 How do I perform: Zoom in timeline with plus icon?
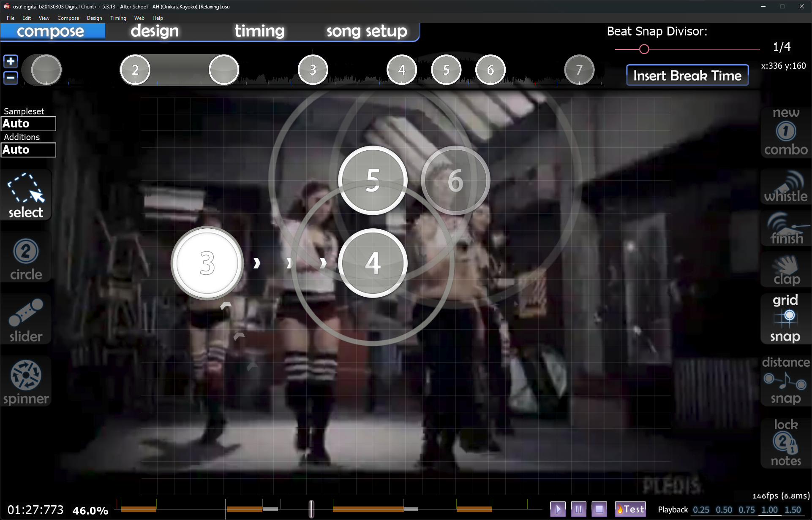(11, 61)
